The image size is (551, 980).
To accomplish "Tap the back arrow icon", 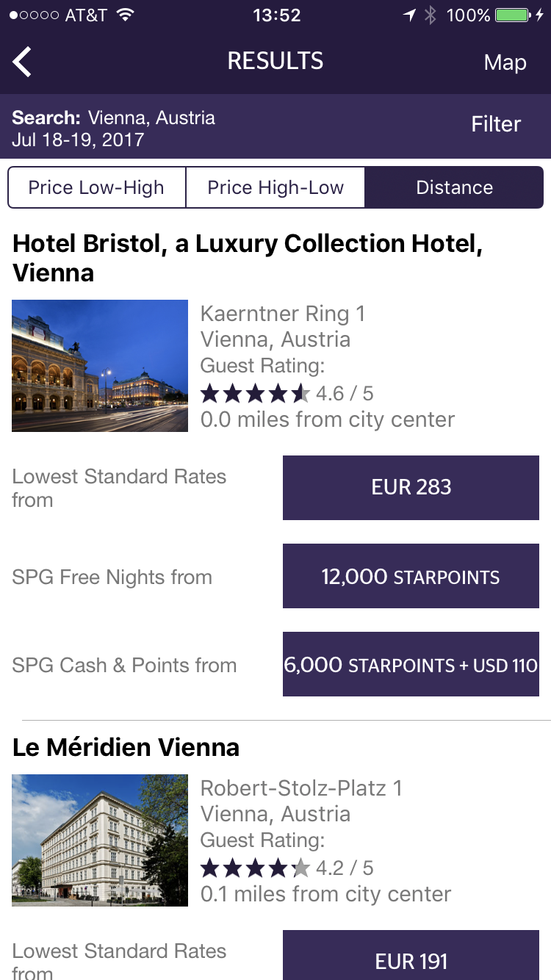I will [23, 62].
